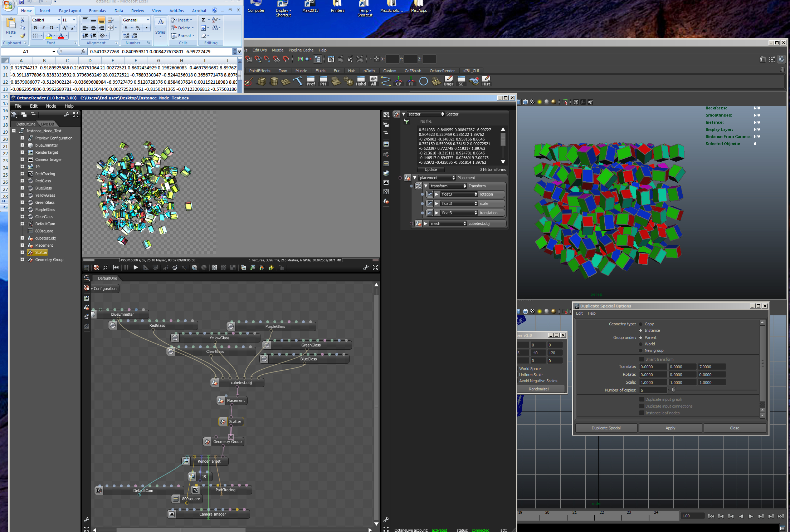Click the pause render icon
The width and height of the screenshot is (790, 532).
(126, 267)
